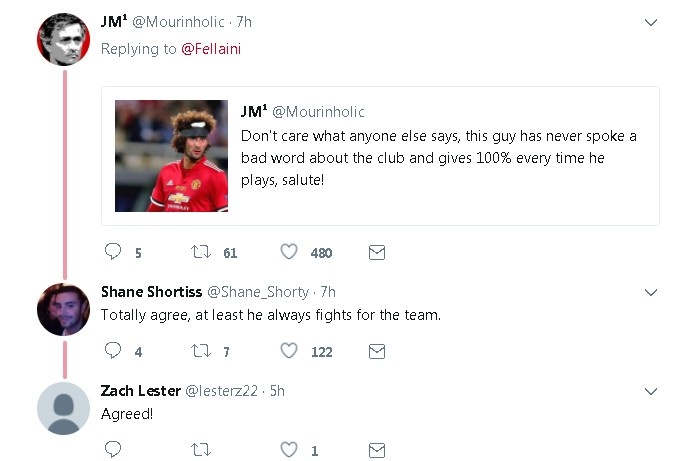This screenshot has width=693, height=461.
Task: Send JM¹'s tweet via direct message envelope
Action: point(377,253)
